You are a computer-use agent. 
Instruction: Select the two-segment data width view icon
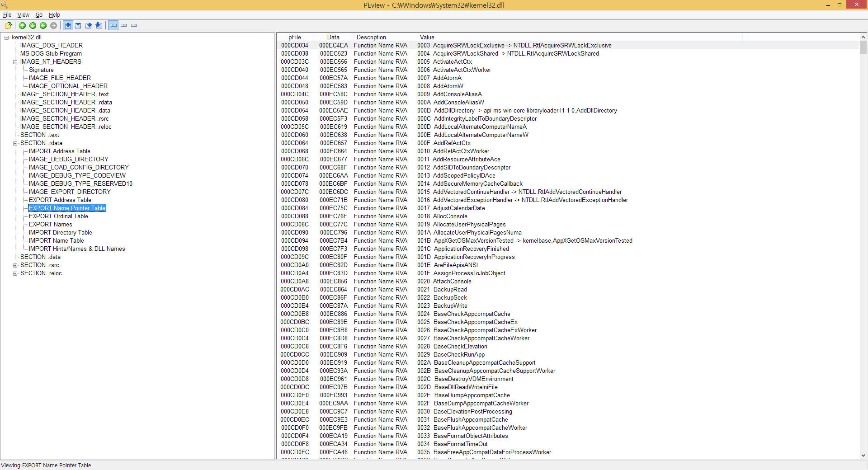[124, 25]
